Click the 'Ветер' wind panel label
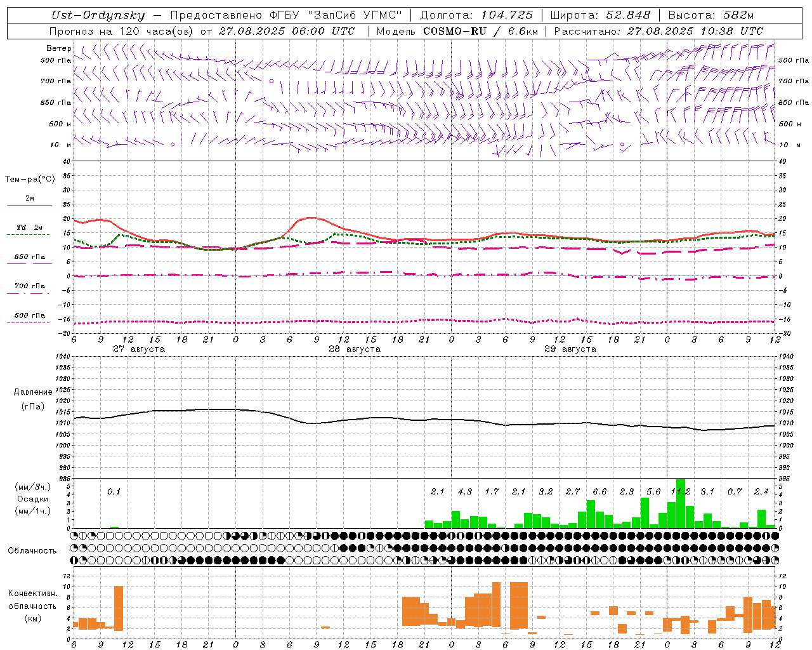This screenshot has width=812, height=650. [x=59, y=48]
